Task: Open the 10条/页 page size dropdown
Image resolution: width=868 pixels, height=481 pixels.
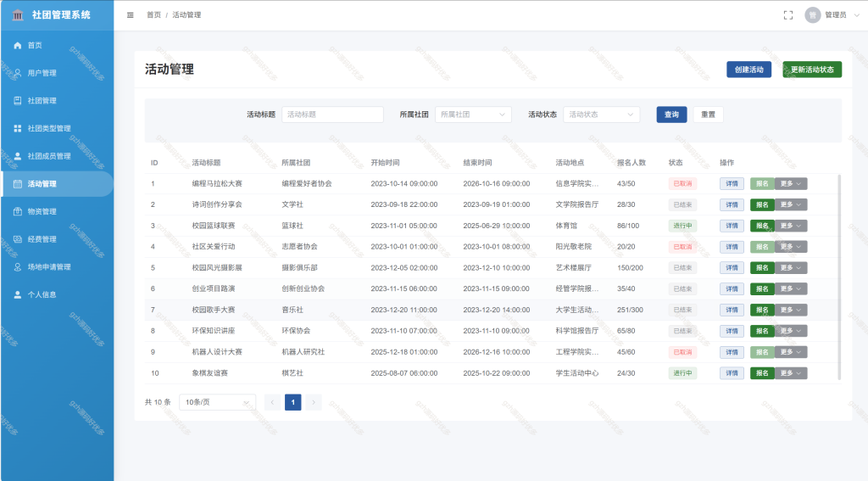Action: (218, 402)
